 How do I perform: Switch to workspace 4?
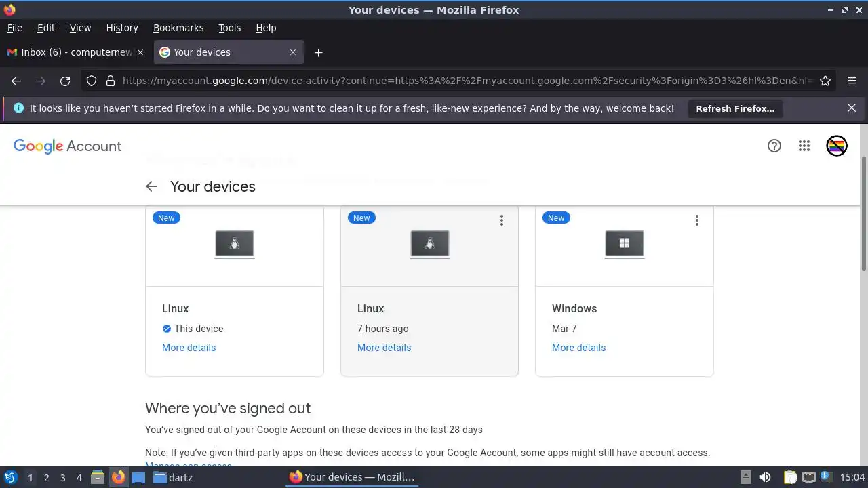(x=79, y=477)
